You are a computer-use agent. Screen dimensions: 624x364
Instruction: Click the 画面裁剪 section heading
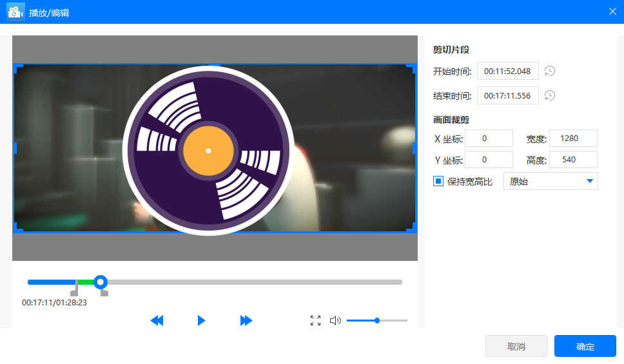[451, 120]
